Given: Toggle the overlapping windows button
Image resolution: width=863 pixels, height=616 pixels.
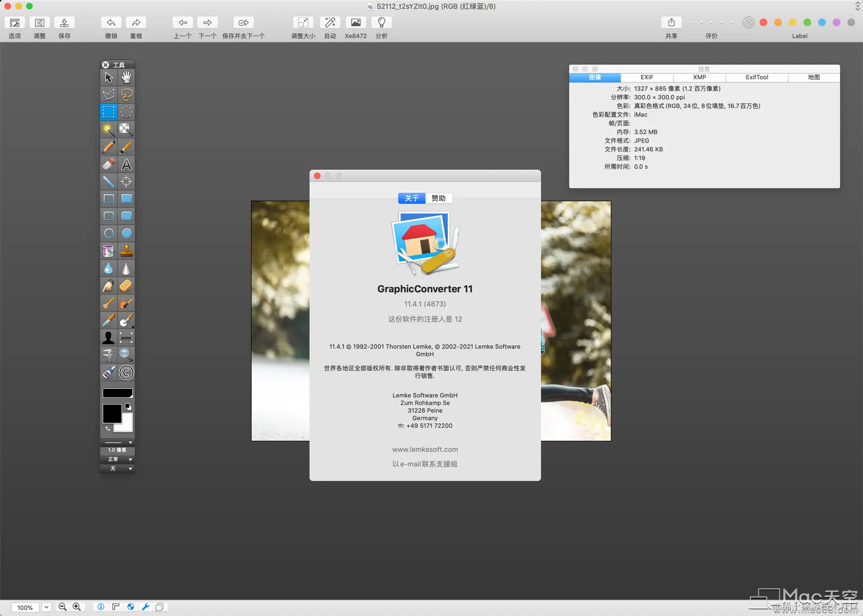Looking at the screenshot, I should point(160,607).
